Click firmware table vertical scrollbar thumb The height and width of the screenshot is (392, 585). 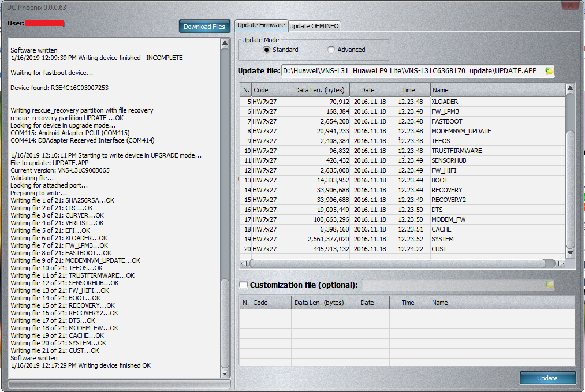tap(570, 189)
